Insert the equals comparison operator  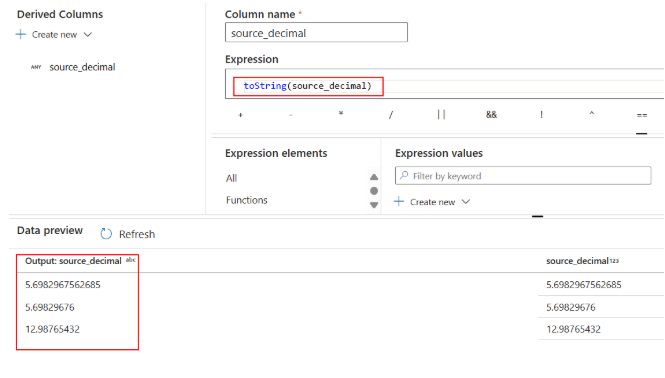pyautogui.click(x=642, y=115)
